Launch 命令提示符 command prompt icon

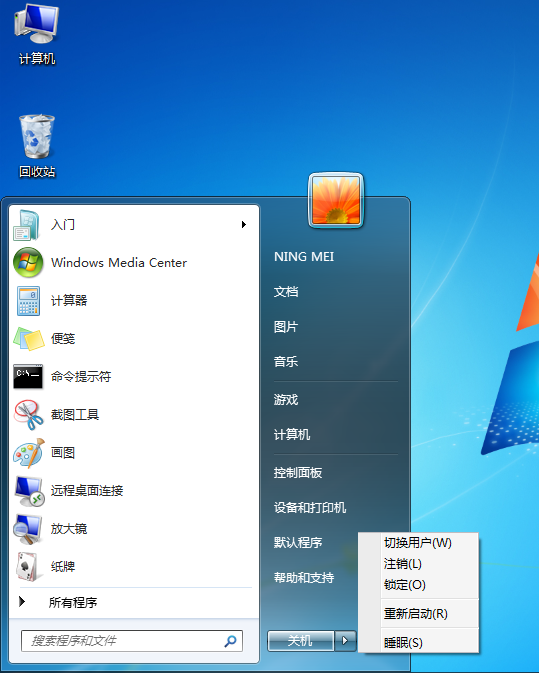28,376
